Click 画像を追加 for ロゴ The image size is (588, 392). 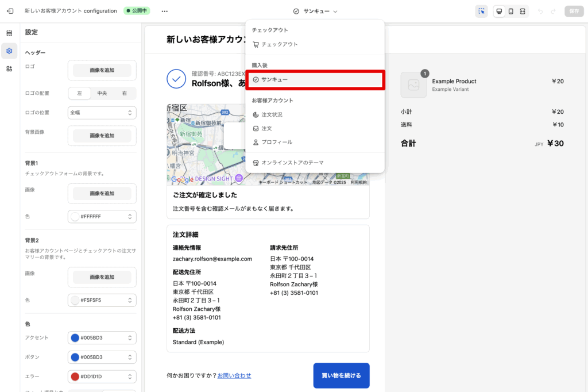click(x=102, y=70)
